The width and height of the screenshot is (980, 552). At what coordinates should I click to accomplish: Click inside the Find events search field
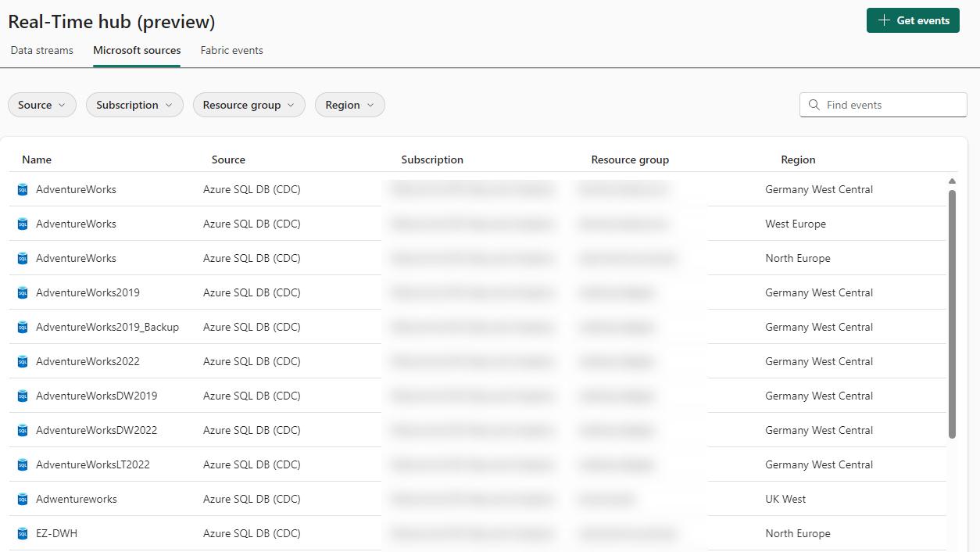(x=883, y=104)
